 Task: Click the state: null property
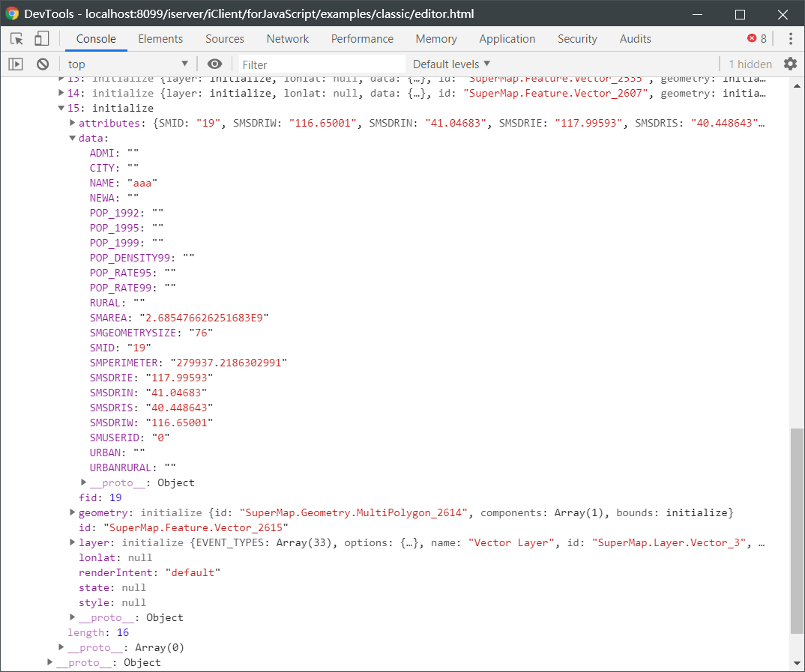pyautogui.click(x=112, y=587)
